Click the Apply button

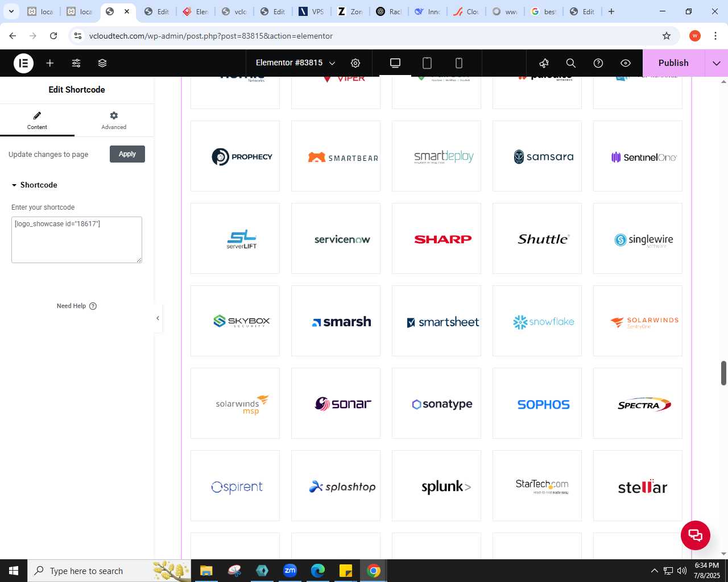click(x=127, y=154)
